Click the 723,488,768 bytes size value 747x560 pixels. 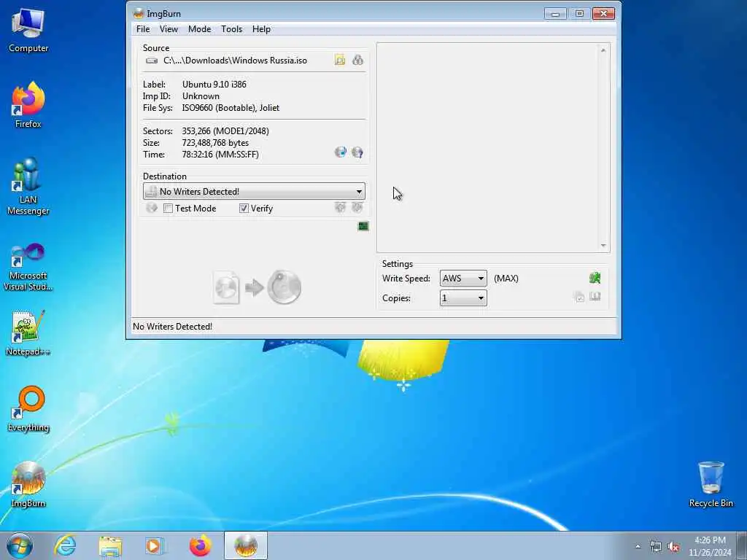[x=215, y=143]
